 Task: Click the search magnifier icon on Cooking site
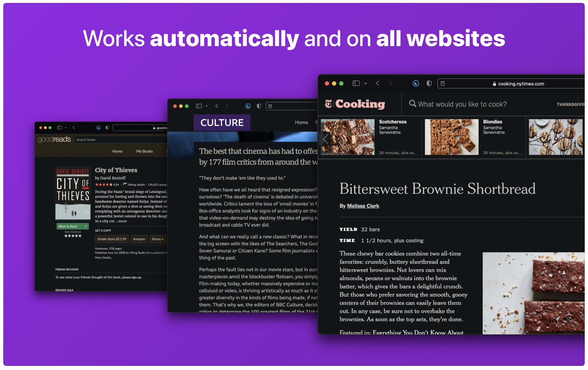click(x=412, y=104)
